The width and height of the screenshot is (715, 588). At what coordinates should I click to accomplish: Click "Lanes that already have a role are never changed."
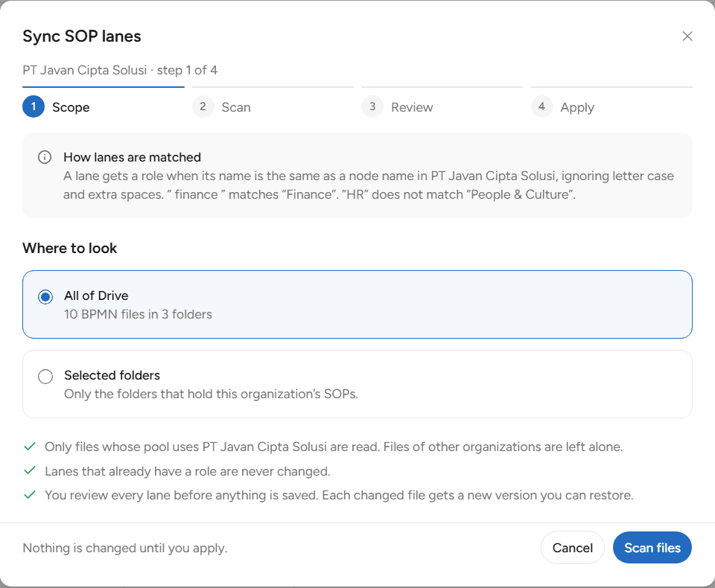(x=188, y=471)
